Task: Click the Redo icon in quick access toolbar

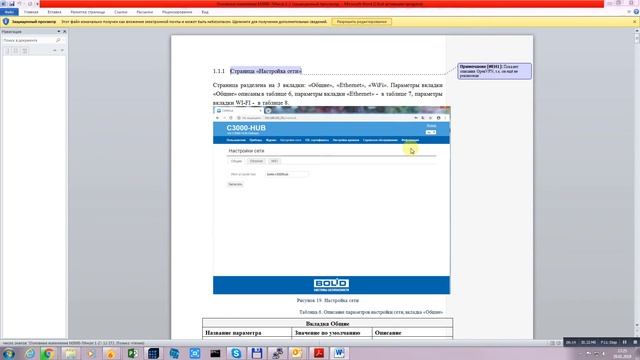Action: (x=30, y=4)
